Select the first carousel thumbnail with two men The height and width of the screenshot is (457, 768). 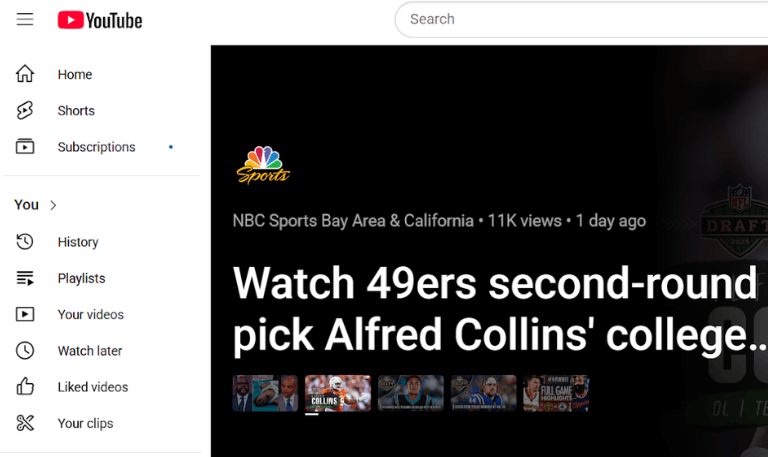pyautogui.click(x=265, y=393)
